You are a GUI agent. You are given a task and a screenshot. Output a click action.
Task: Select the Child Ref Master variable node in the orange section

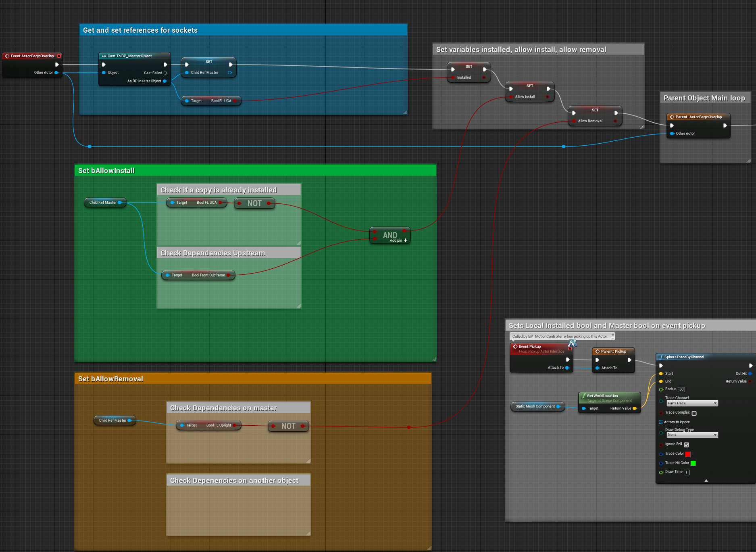coord(115,420)
